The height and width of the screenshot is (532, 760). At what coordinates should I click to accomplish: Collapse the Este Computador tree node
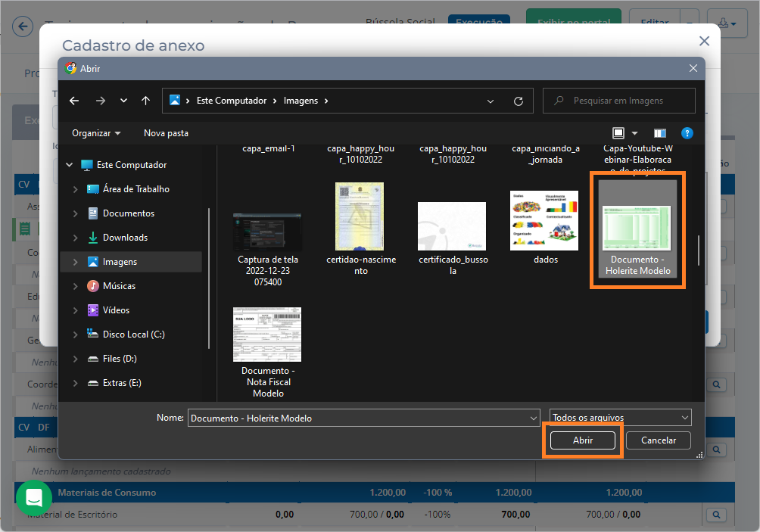(x=70, y=165)
